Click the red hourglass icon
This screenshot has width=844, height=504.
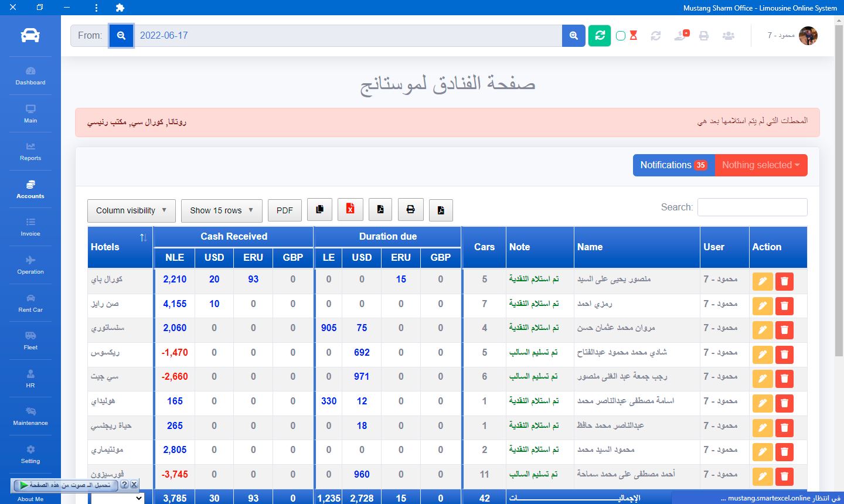[634, 36]
